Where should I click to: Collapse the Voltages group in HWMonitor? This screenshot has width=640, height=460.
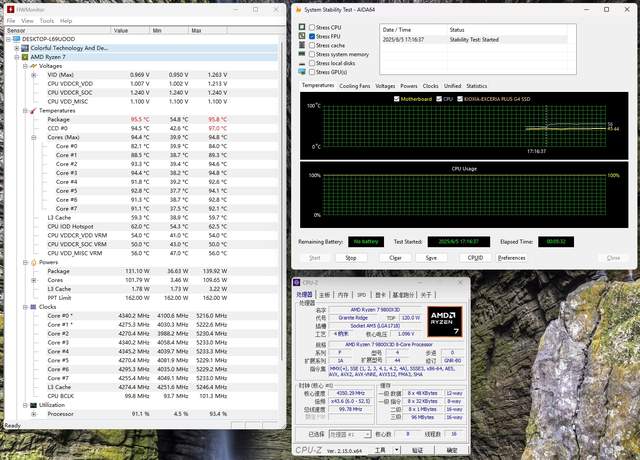click(x=25, y=66)
